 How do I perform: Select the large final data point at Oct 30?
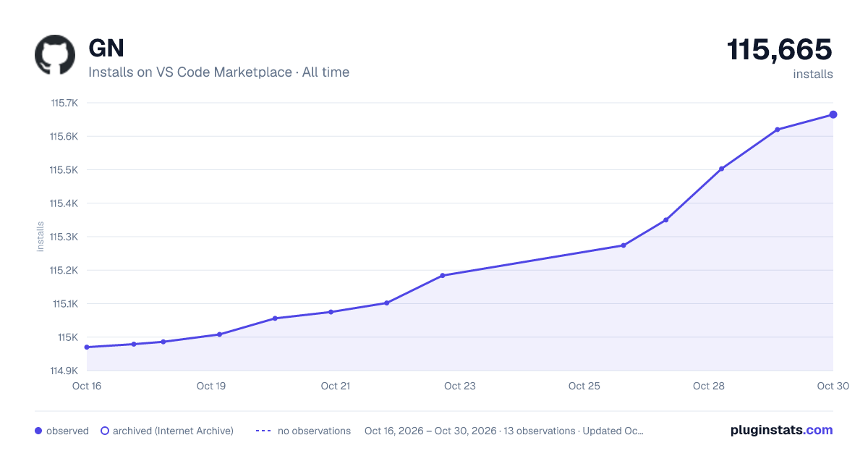coord(833,114)
